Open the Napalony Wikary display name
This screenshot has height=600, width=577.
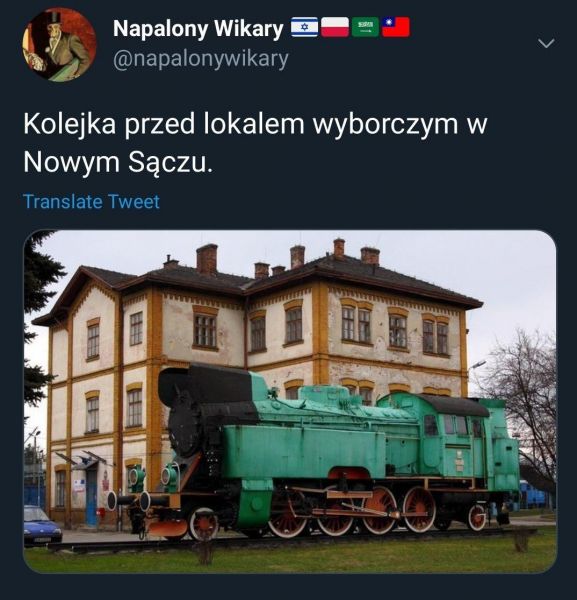(x=198, y=29)
